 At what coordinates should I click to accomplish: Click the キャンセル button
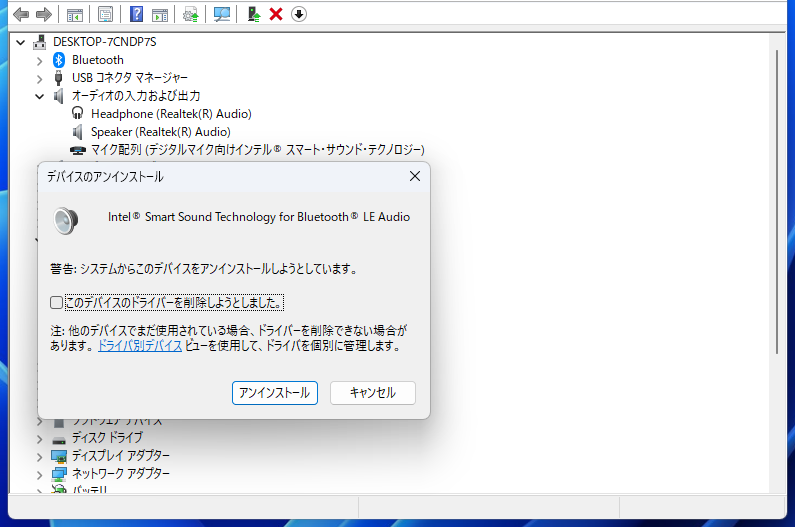[x=373, y=393]
